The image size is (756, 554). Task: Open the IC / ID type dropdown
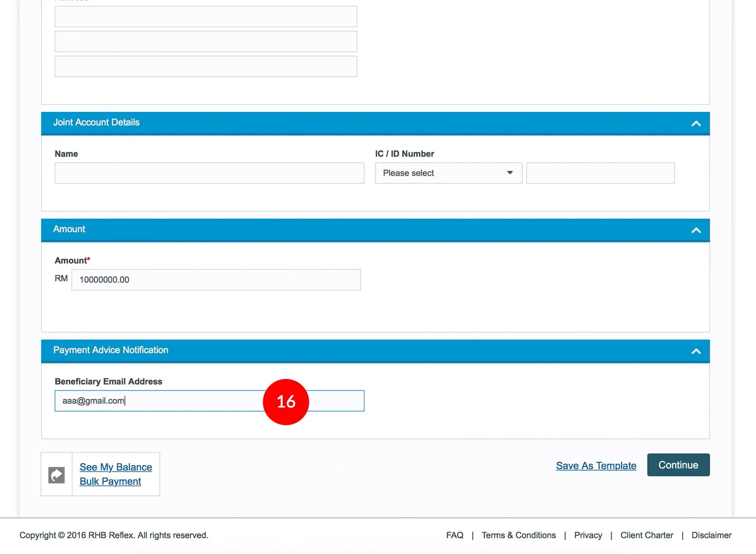tap(448, 173)
